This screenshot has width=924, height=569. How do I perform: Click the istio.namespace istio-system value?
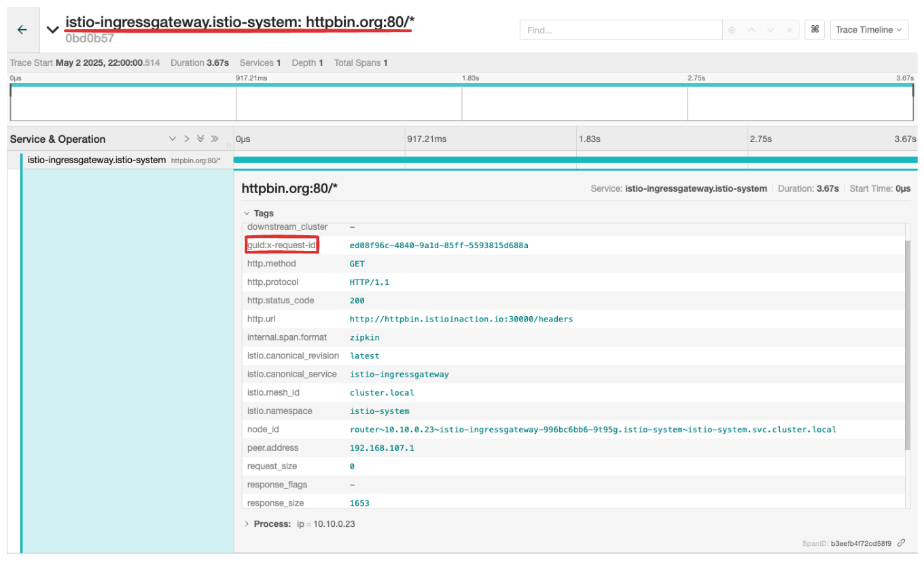pyautogui.click(x=379, y=411)
